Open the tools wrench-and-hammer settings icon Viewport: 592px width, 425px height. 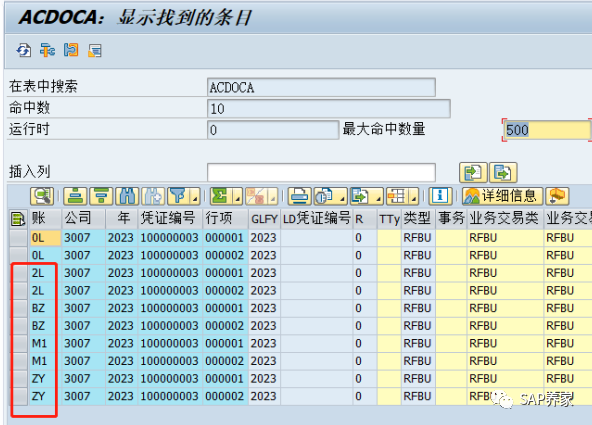coord(47,50)
